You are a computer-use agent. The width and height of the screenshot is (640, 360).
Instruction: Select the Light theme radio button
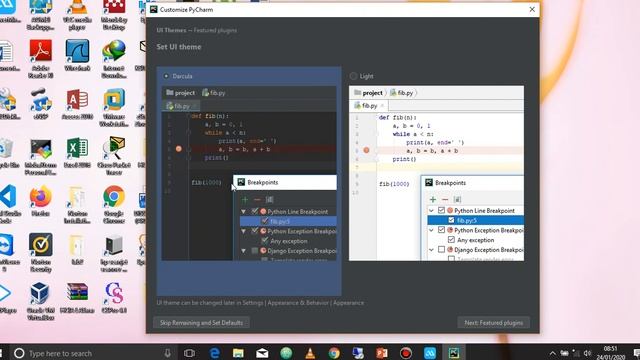pos(353,76)
